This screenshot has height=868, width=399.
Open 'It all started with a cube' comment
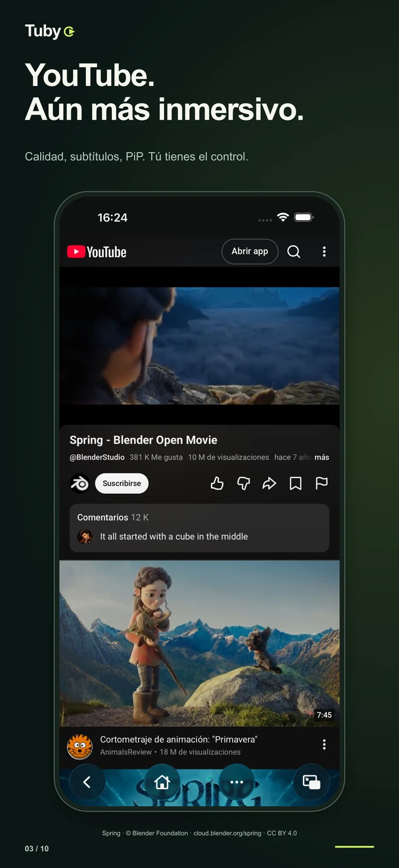[x=174, y=536]
